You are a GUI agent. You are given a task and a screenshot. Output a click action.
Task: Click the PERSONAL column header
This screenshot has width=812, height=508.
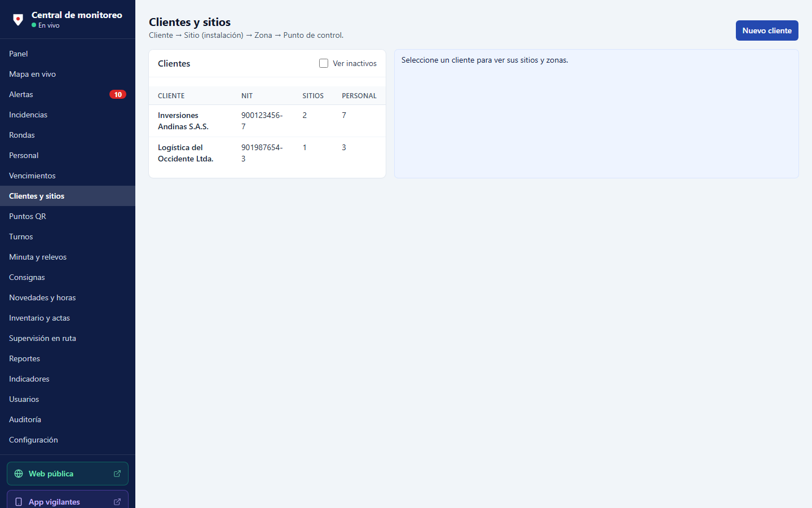pyautogui.click(x=359, y=96)
